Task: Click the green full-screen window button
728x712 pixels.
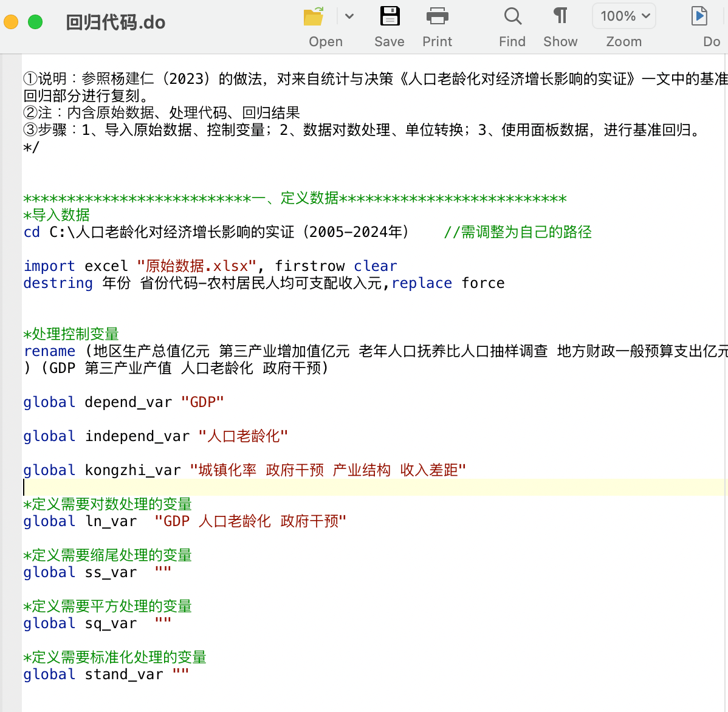Action: point(36,22)
